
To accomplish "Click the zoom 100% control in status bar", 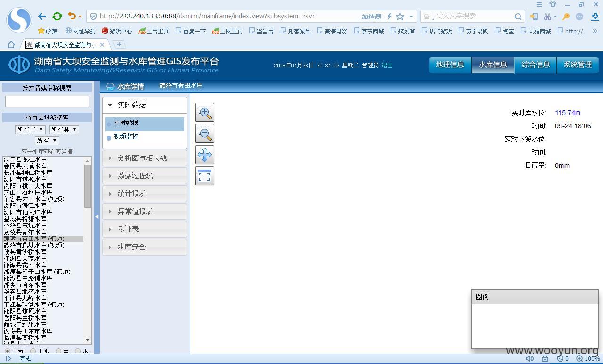I will pos(588,359).
